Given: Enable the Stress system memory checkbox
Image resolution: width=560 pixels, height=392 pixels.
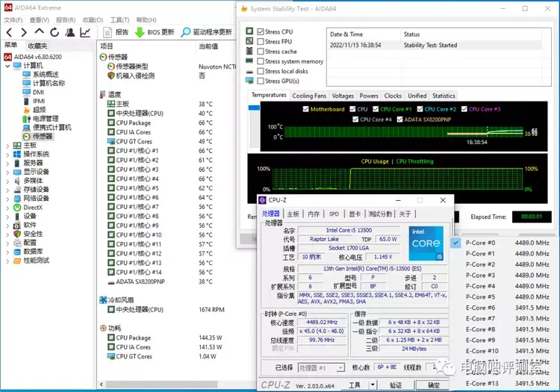Looking at the screenshot, I should (x=261, y=61).
